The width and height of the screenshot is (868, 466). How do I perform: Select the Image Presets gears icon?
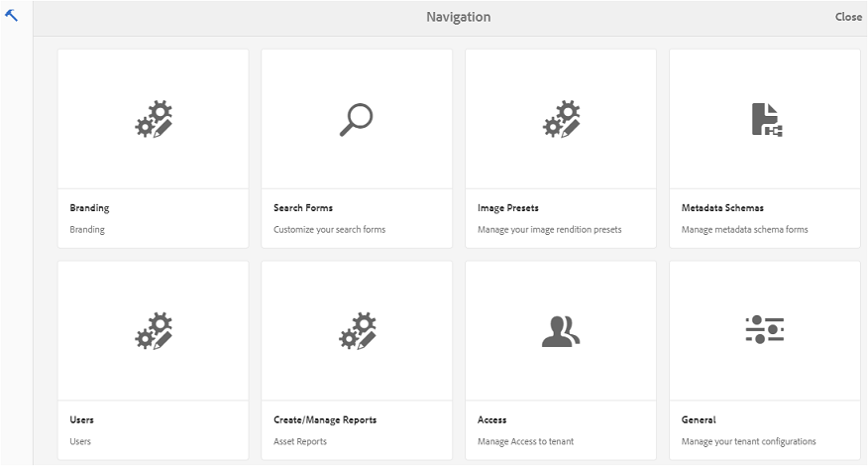pos(561,119)
